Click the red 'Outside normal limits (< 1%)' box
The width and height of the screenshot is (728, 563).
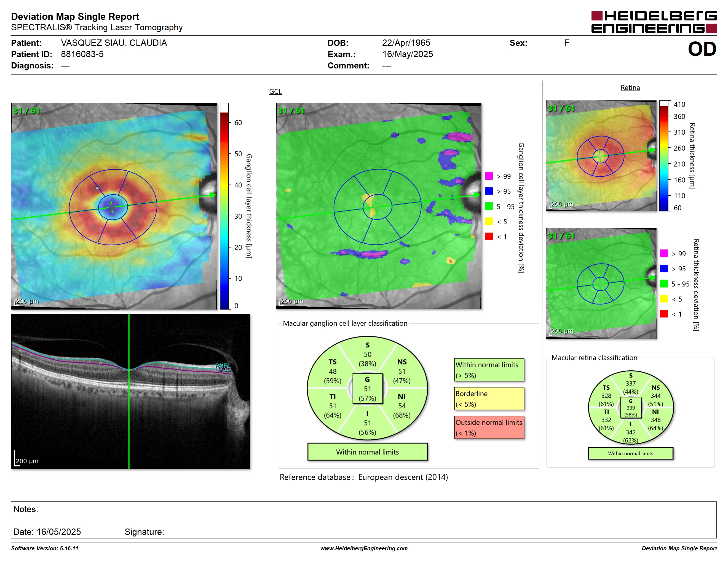click(489, 427)
